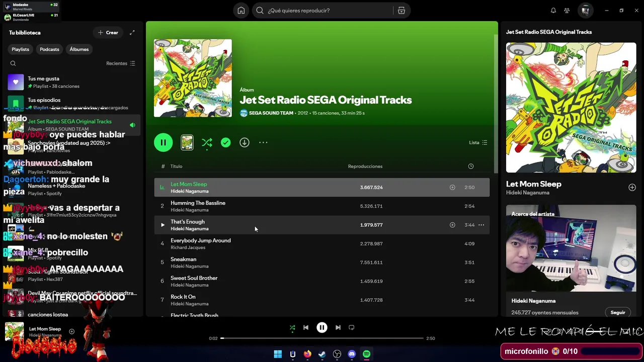
Task: Sort by Reproducciones column
Action: (365, 166)
